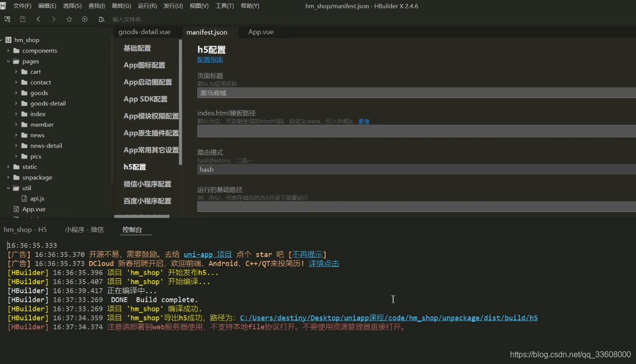636x364 pixels.
Task: Collapse the hm_shop project root
Action: point(2,40)
